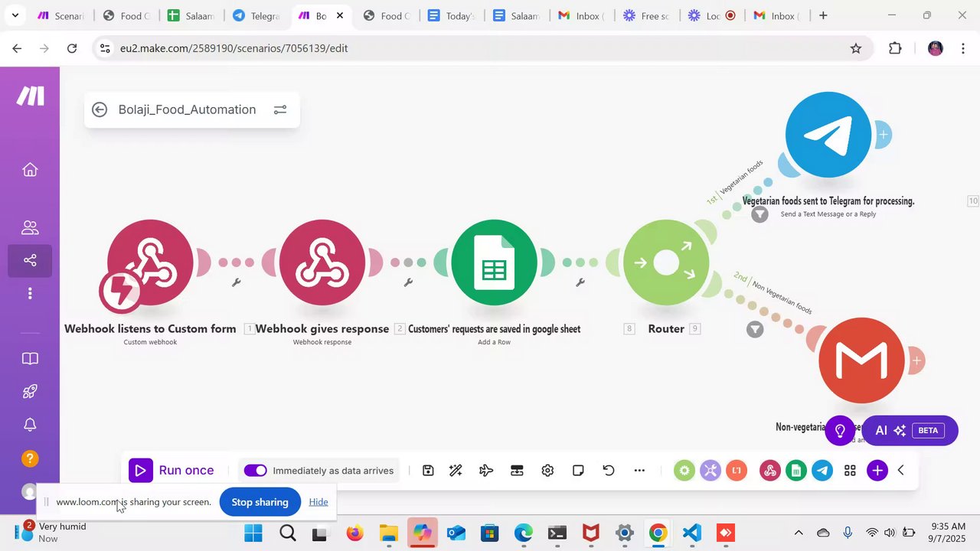Image resolution: width=980 pixels, height=551 pixels.
Task: Click the purple plus to add favorite
Action: point(877,471)
